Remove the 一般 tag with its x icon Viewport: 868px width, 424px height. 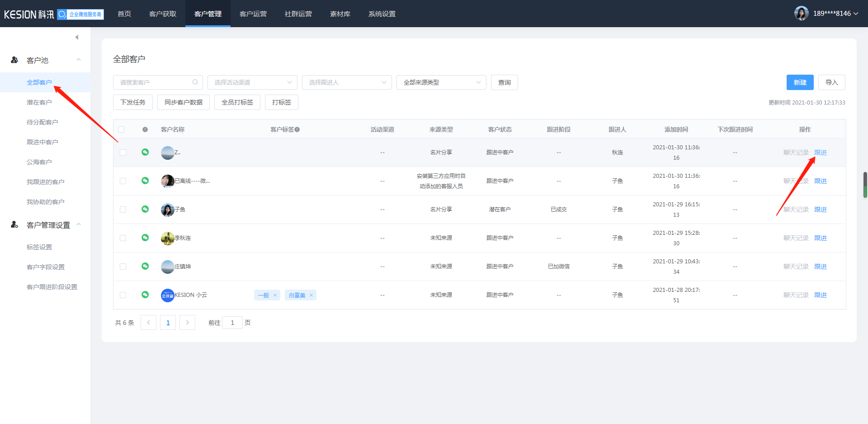click(275, 295)
